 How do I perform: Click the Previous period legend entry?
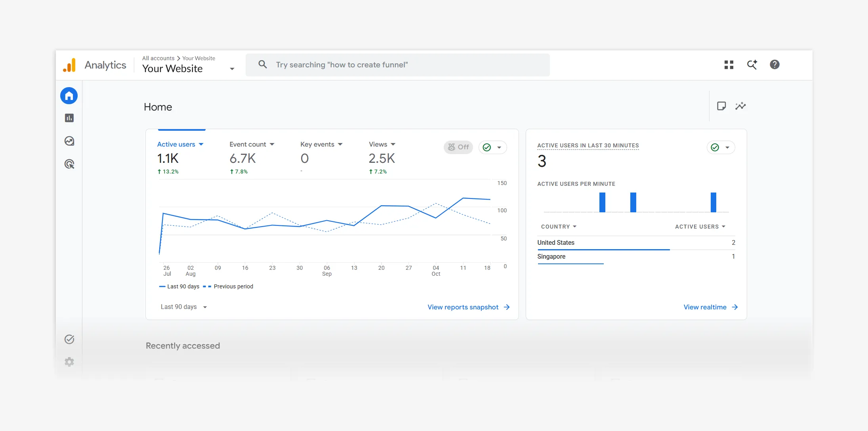click(x=228, y=286)
